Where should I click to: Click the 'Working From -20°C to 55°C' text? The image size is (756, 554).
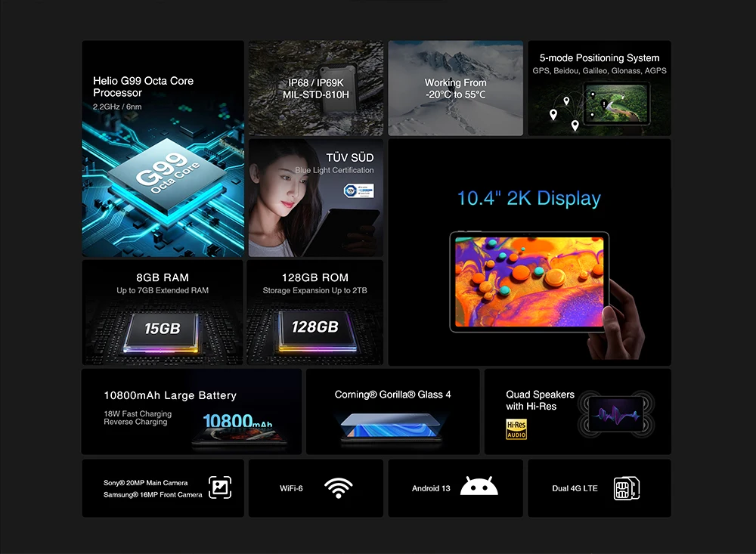pyautogui.click(x=456, y=88)
